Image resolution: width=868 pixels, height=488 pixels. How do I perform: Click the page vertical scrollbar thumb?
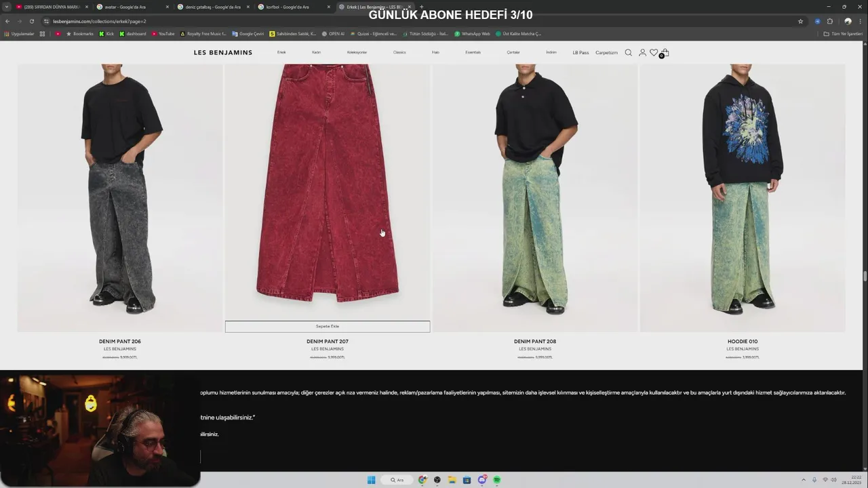pos(865,276)
